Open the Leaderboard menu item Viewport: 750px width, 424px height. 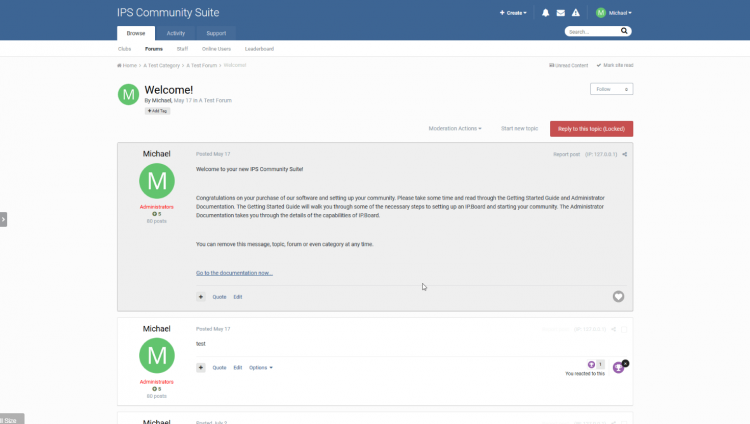point(259,48)
